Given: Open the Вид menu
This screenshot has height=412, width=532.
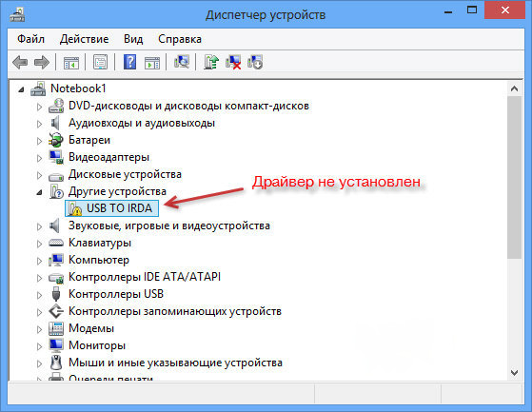Looking at the screenshot, I should click(133, 39).
